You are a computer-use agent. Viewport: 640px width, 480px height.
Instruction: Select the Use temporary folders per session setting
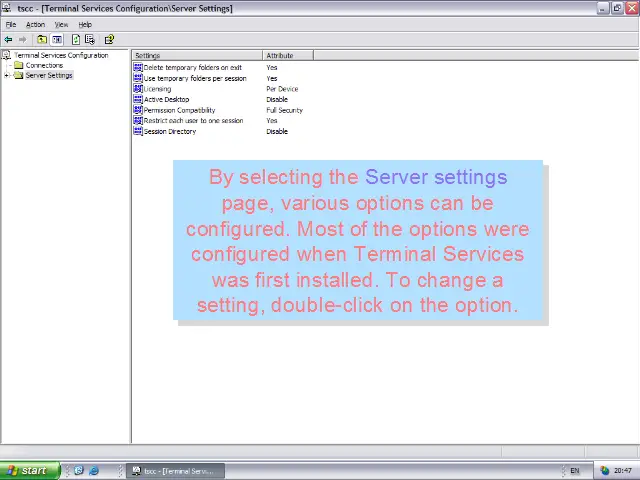[195, 78]
